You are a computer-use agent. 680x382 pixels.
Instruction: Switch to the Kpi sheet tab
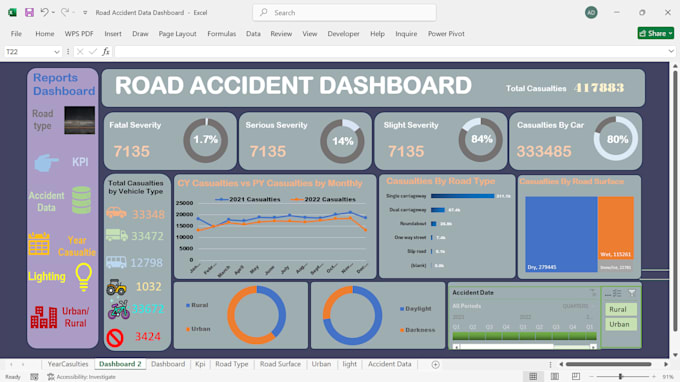[x=200, y=364]
